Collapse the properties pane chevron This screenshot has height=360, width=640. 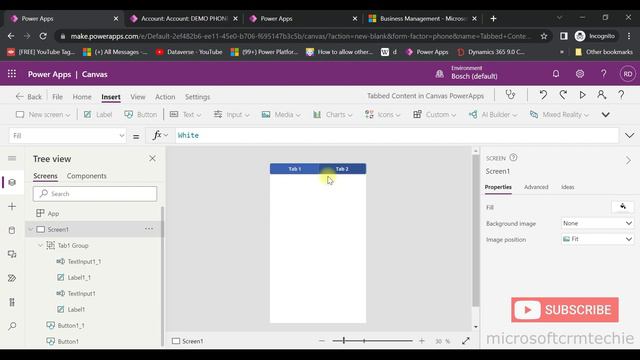[x=628, y=160]
